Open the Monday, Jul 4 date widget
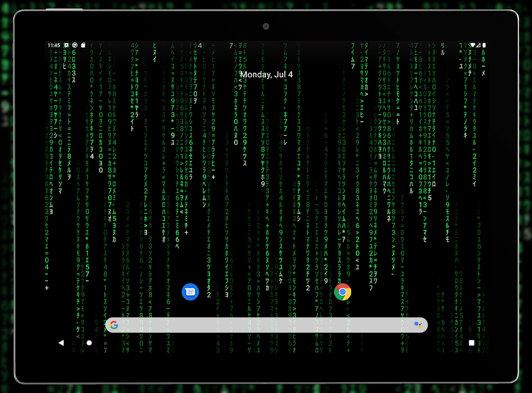Screen dimensions: 532x393 267,74
